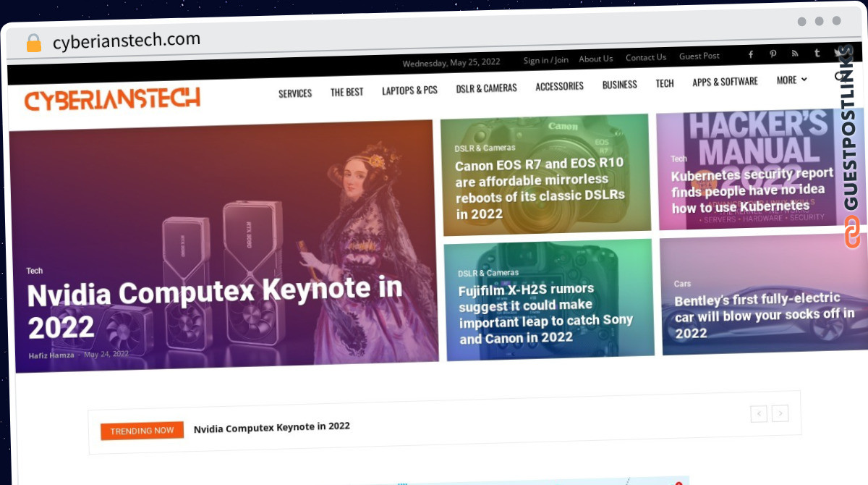Click DSLR & Cameras tag on Canon article
868x485 pixels.
[485, 148]
